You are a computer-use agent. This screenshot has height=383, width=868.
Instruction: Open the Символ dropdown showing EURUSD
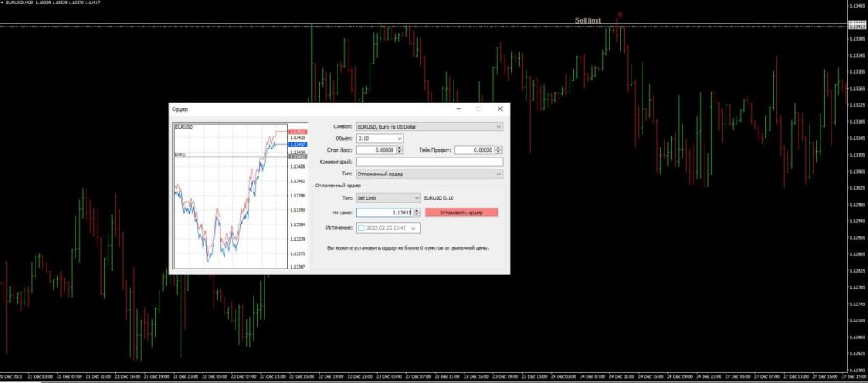[x=430, y=127]
